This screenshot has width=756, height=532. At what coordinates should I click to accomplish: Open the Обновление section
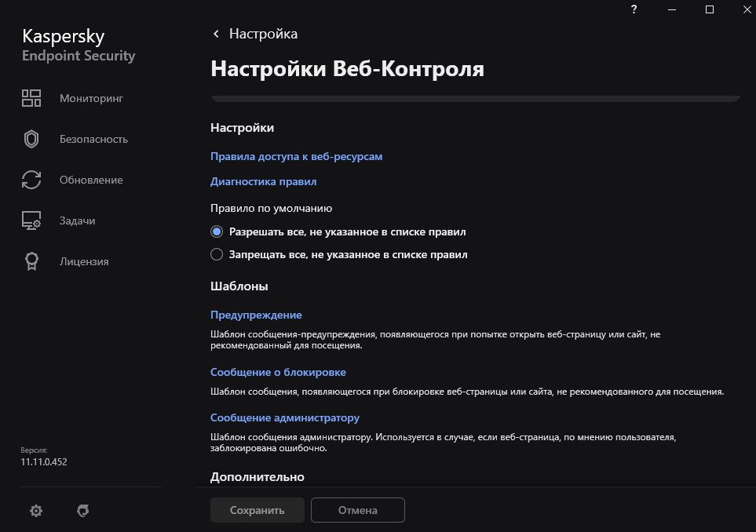[x=91, y=180]
